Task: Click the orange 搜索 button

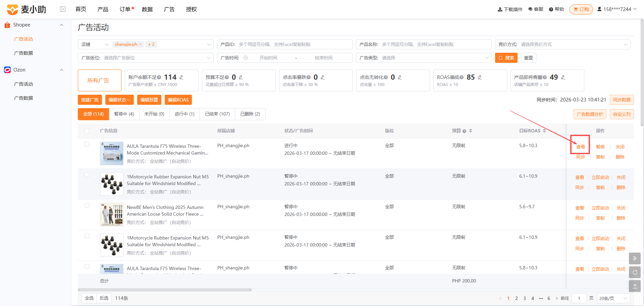Action: 506,58
